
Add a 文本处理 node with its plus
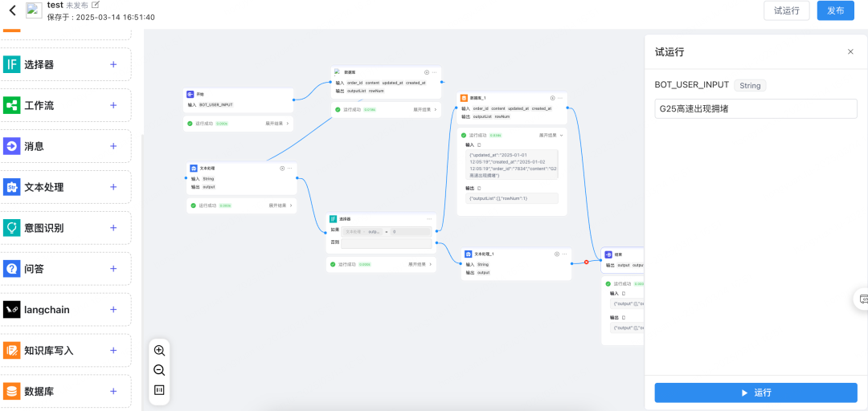(113, 187)
